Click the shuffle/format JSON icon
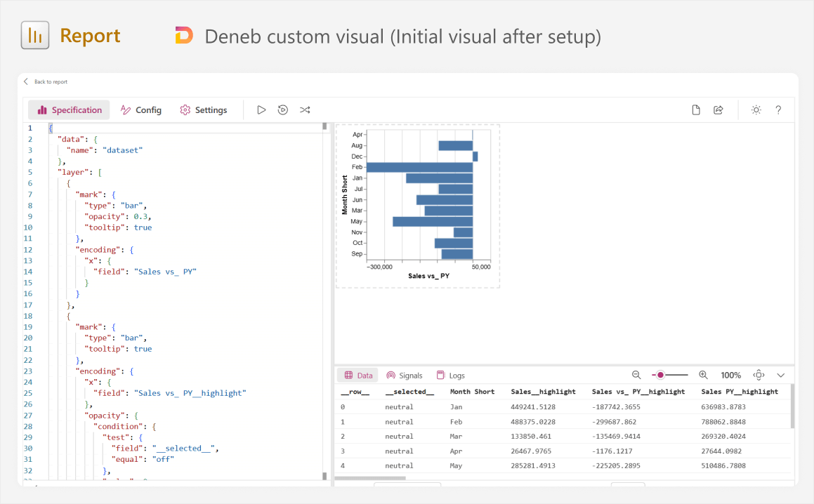The image size is (814, 504). 305,110
